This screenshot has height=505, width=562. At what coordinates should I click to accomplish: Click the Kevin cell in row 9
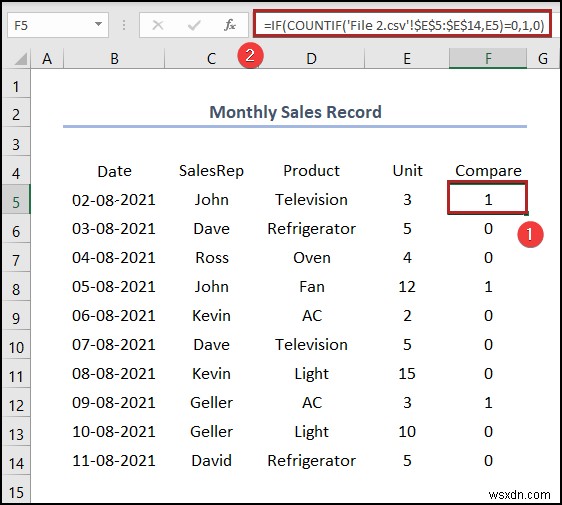point(211,316)
